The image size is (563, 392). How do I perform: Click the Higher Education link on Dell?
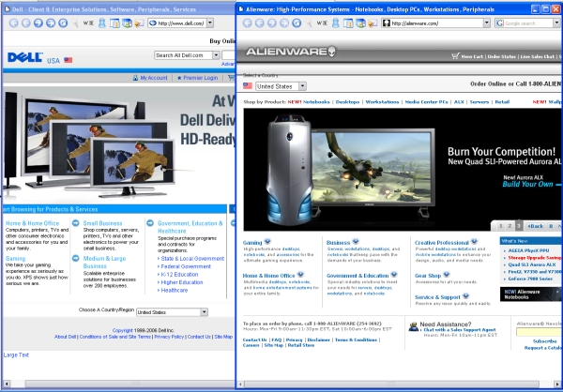[181, 282]
